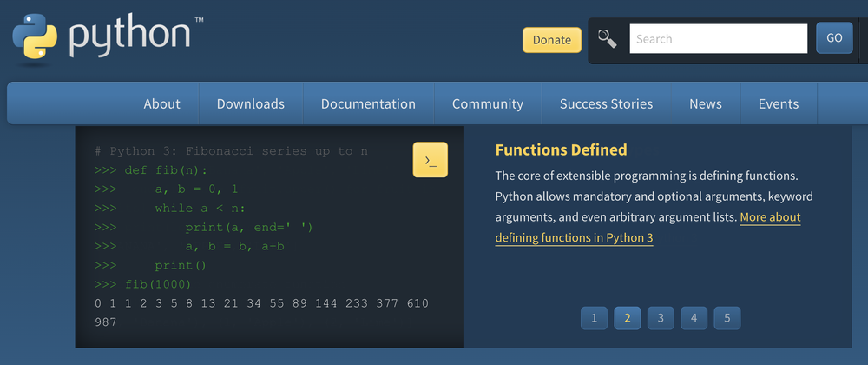Screen dimensions: 868x365
Task: Click the GO search button
Action: click(834, 38)
